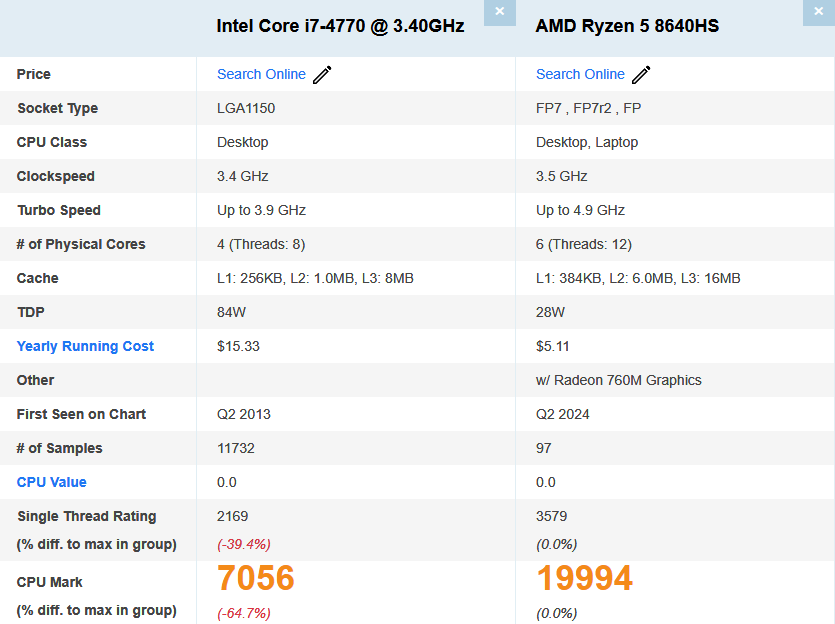Click the 7056 CPU Mark score
The image size is (835, 624).
point(256,579)
